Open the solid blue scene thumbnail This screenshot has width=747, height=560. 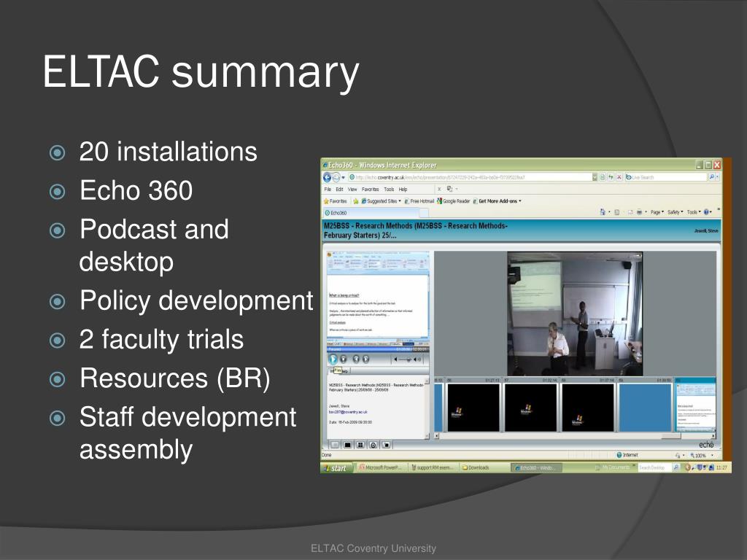coord(645,408)
